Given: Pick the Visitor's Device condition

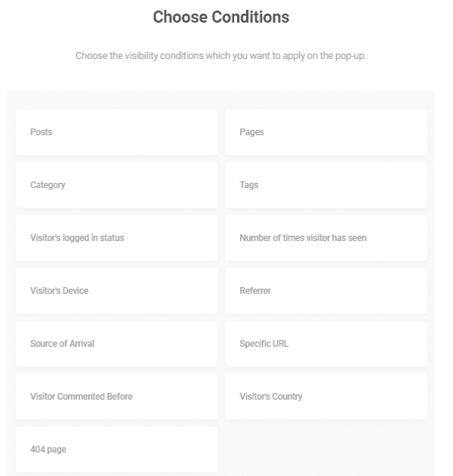Looking at the screenshot, I should point(116,291).
